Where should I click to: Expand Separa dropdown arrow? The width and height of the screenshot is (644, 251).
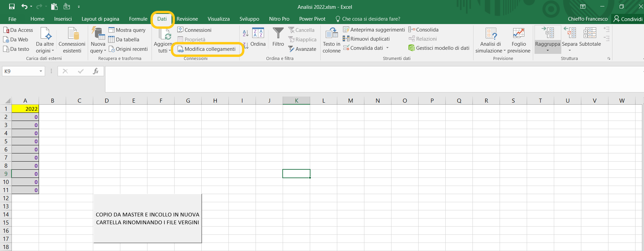click(569, 51)
